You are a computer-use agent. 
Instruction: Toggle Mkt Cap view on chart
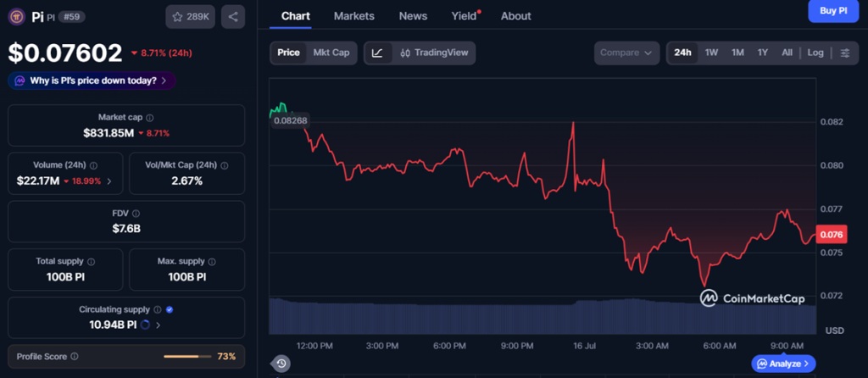pyautogui.click(x=331, y=53)
